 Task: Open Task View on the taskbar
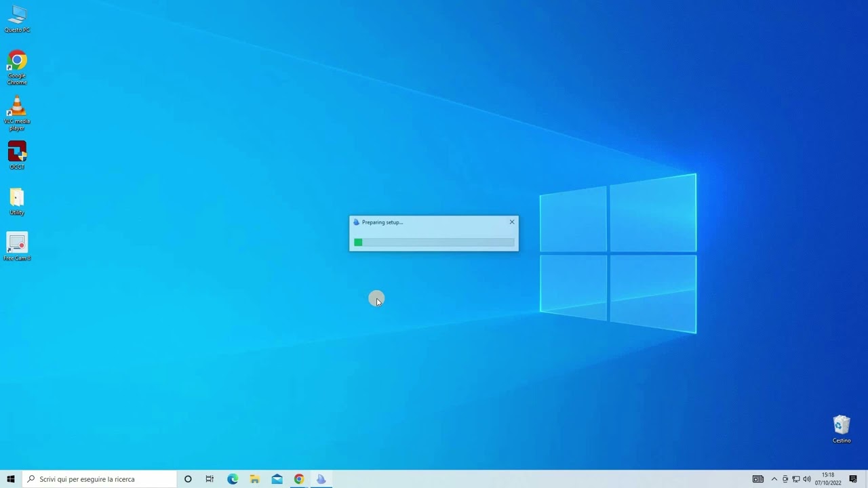pos(210,479)
